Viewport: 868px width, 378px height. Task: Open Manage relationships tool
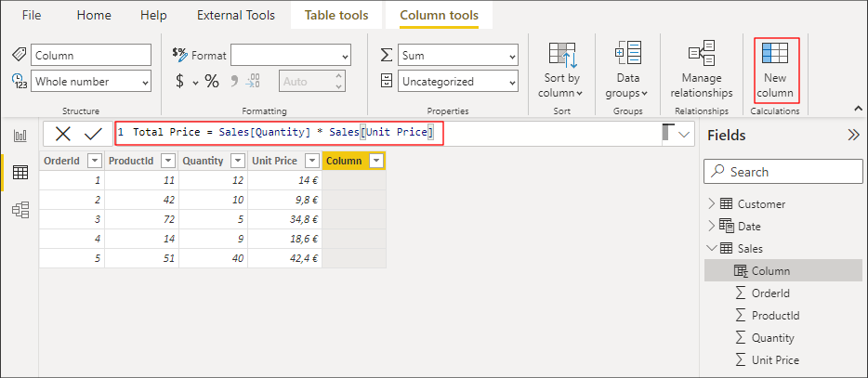pyautogui.click(x=702, y=71)
